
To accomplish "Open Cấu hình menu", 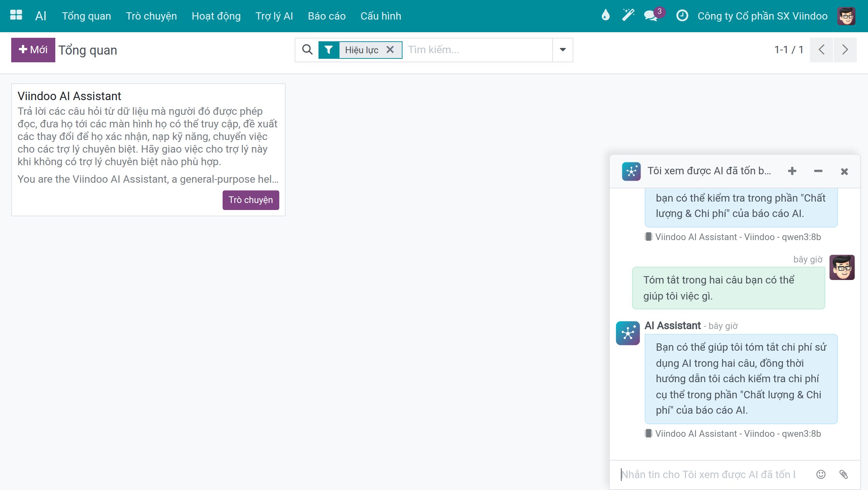I will 381,16.
